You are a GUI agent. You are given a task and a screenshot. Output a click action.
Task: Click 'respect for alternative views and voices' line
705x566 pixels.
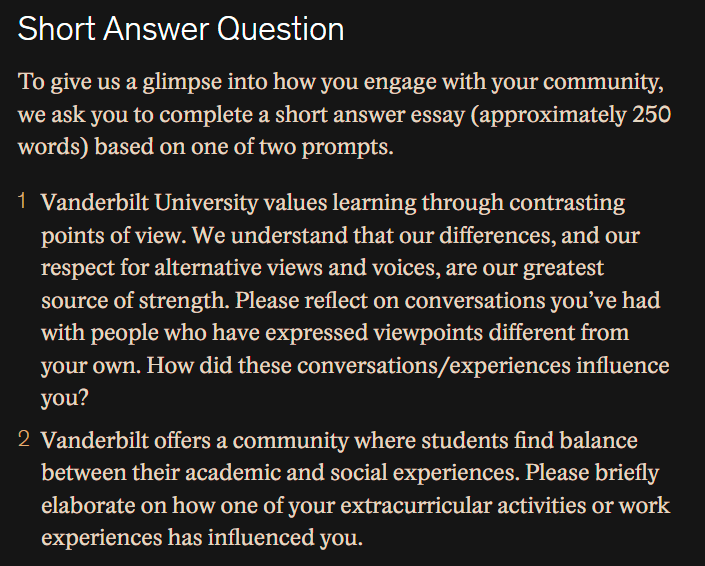click(x=322, y=268)
